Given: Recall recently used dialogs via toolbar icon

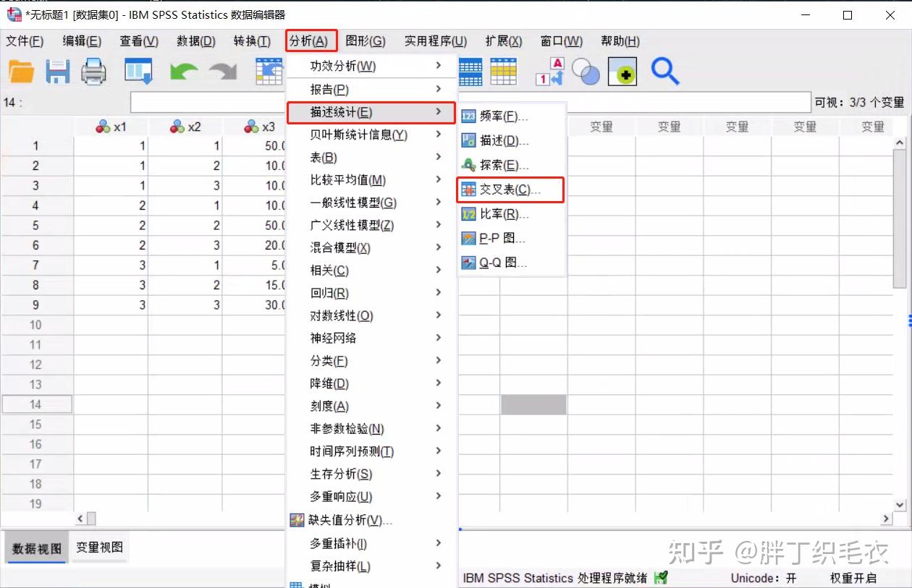Looking at the screenshot, I should (x=138, y=71).
